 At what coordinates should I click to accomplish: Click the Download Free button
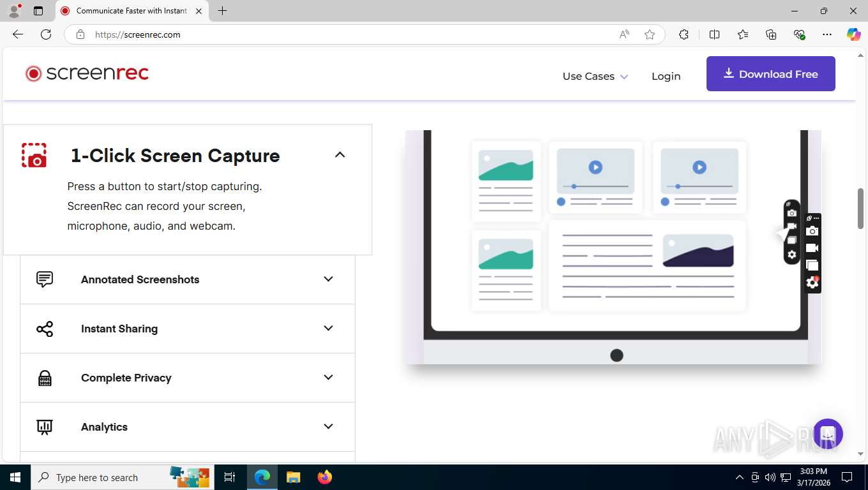coord(770,74)
